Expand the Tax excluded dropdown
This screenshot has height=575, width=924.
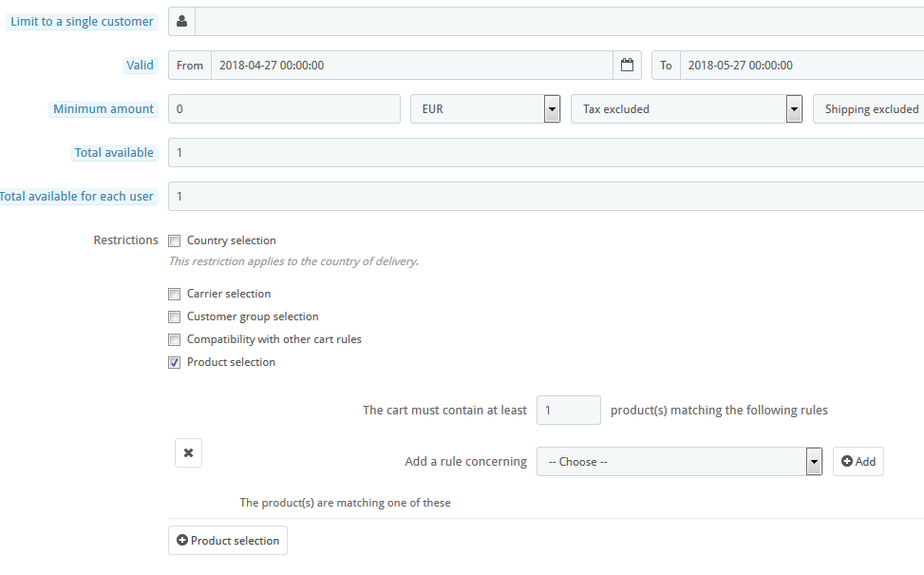click(x=686, y=109)
